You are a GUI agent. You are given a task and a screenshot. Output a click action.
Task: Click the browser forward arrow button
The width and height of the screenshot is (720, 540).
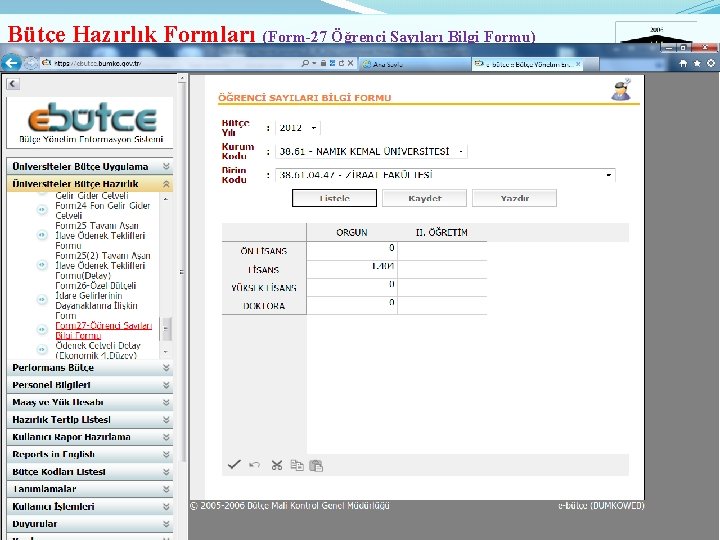coord(31,63)
